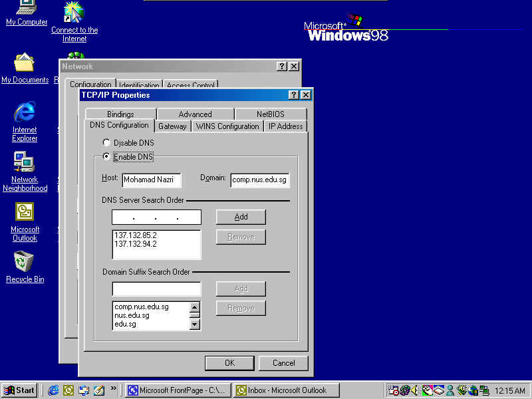Select the Identification tab in Network window
This screenshot has width=532, height=399.
139,84
